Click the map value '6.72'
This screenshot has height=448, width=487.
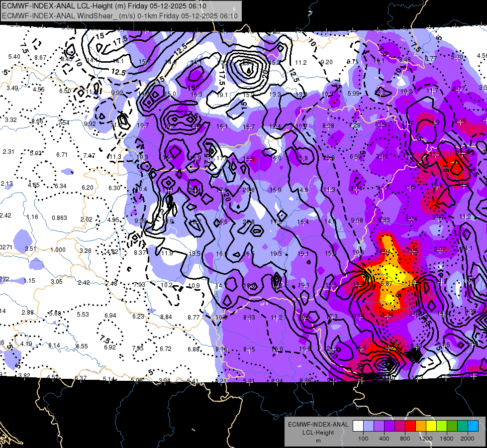pos(166,349)
